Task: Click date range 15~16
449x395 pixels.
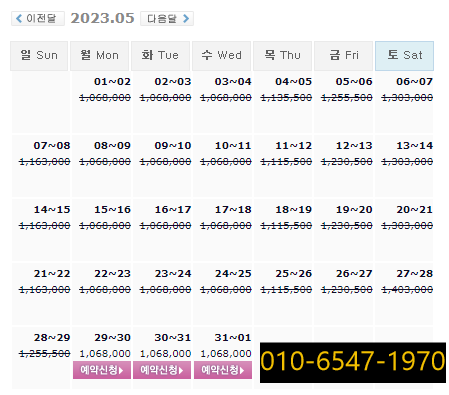Action: pos(112,210)
